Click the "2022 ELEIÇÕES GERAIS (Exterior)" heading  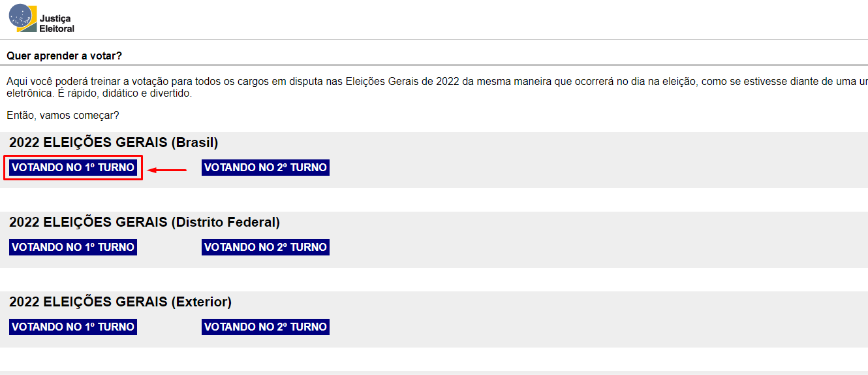[120, 302]
